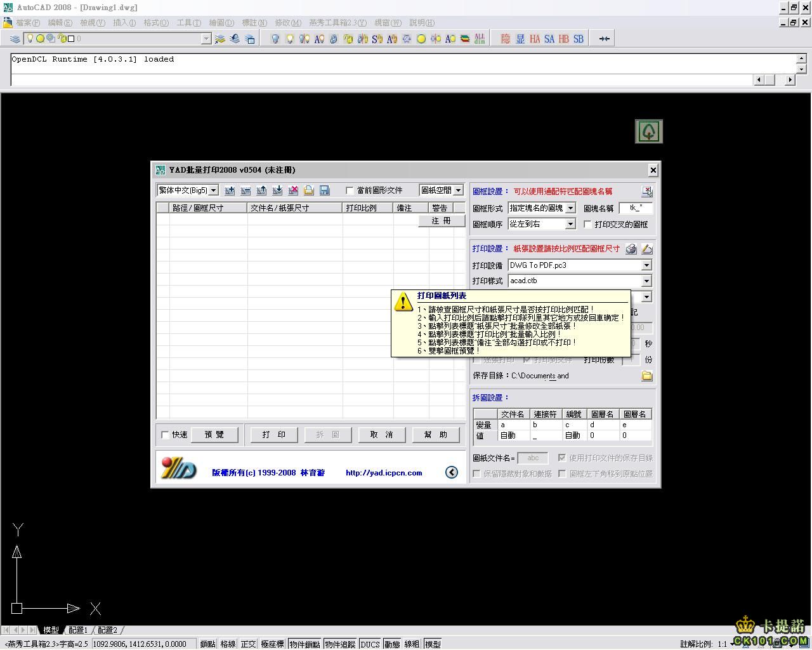Tick the 打印交叉的圖框 checkbox

(587, 224)
